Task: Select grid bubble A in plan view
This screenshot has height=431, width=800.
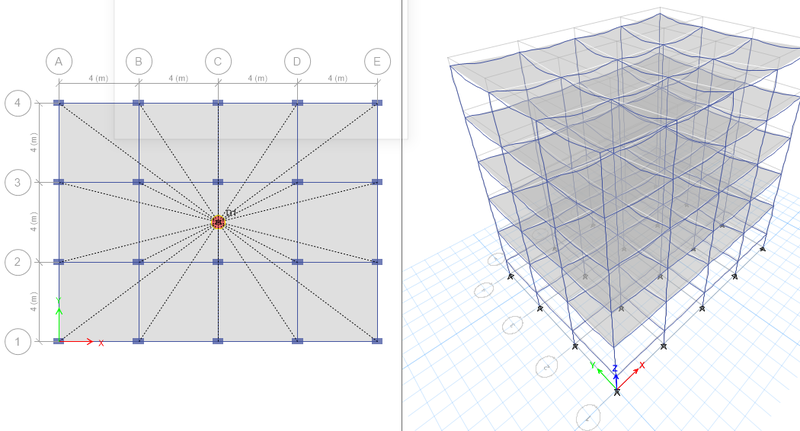Action: click(59, 62)
